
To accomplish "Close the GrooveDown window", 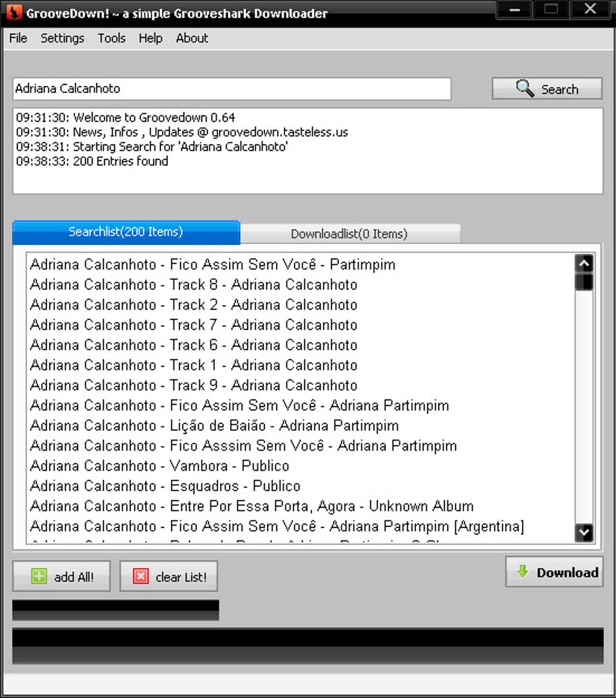I will (x=590, y=9).
